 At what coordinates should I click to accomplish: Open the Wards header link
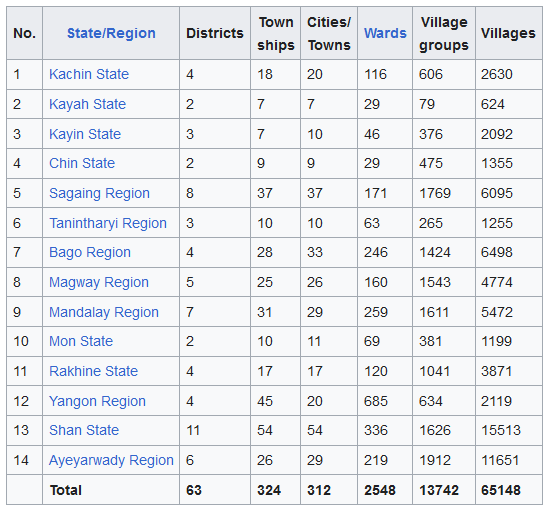pos(385,33)
